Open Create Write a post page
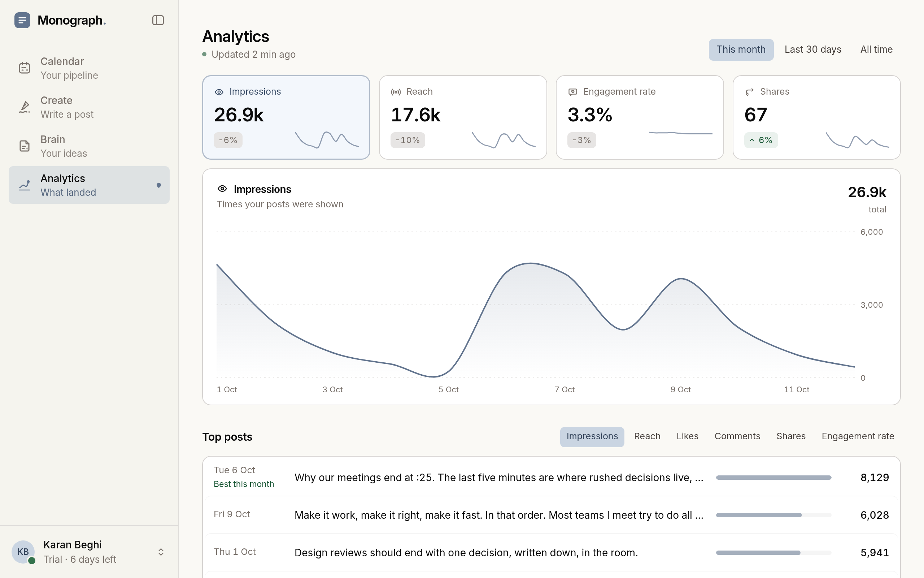Viewport: 924px width, 578px height. (89, 107)
